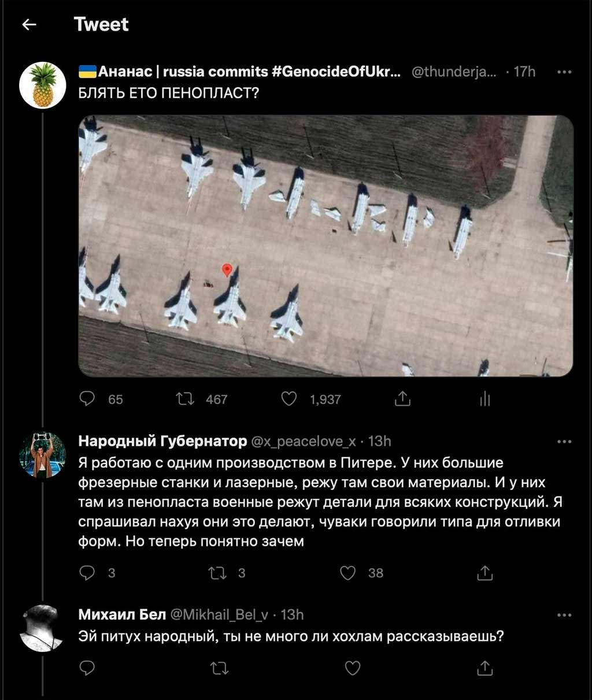Viewport: 592px width, 700px height.
Task: Share the Ананас main tweet
Action: 402,399
